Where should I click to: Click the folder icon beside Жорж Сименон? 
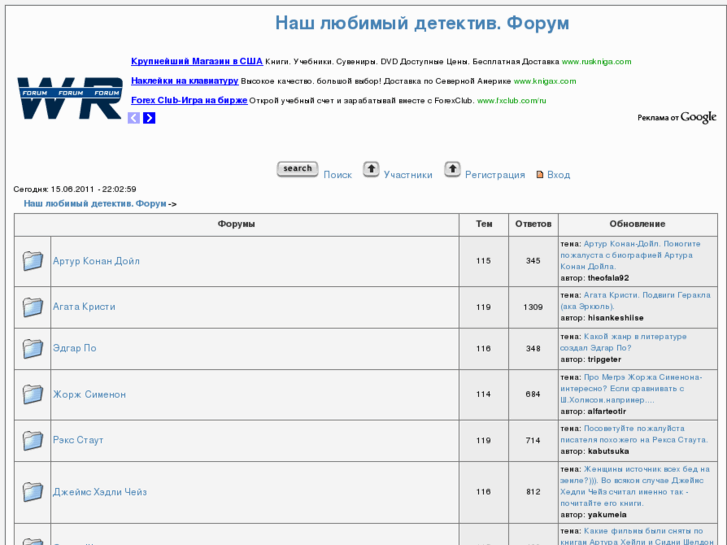[x=33, y=394]
